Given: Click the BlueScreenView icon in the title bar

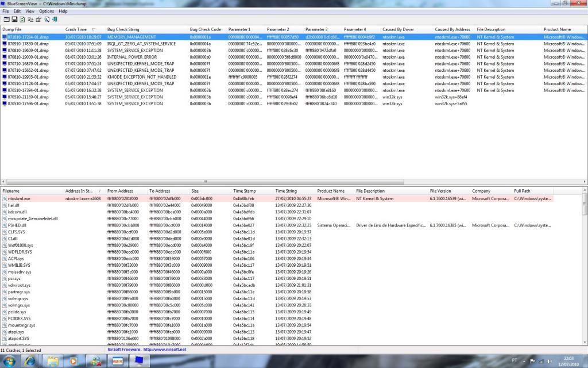Looking at the screenshot, I should click(3, 3).
